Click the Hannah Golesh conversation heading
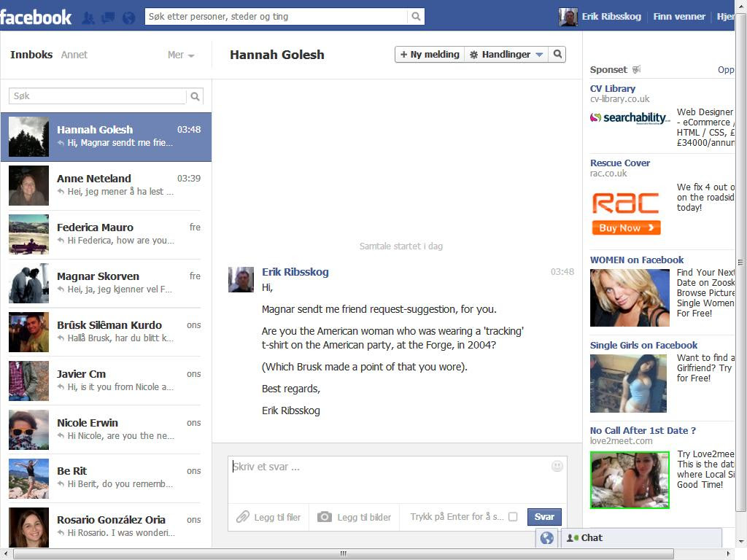The image size is (747, 560). (276, 55)
